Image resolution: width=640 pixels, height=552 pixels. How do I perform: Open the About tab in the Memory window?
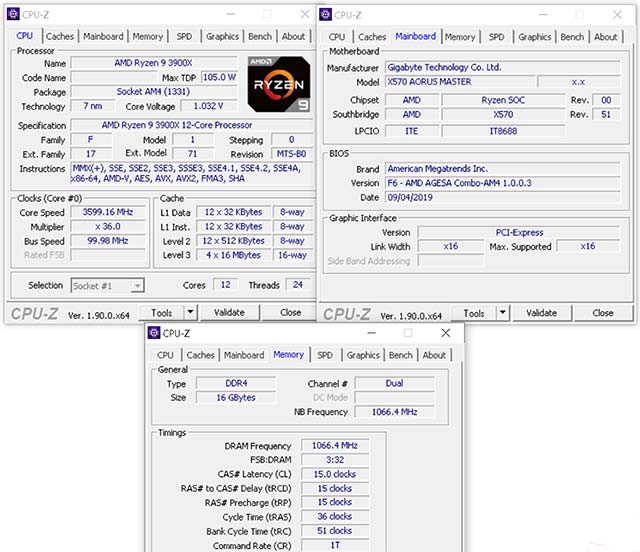pyautogui.click(x=434, y=355)
